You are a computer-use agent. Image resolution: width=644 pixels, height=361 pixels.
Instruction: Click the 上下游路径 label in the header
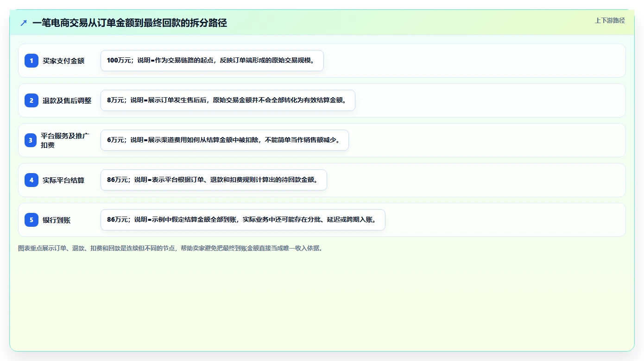click(x=610, y=20)
